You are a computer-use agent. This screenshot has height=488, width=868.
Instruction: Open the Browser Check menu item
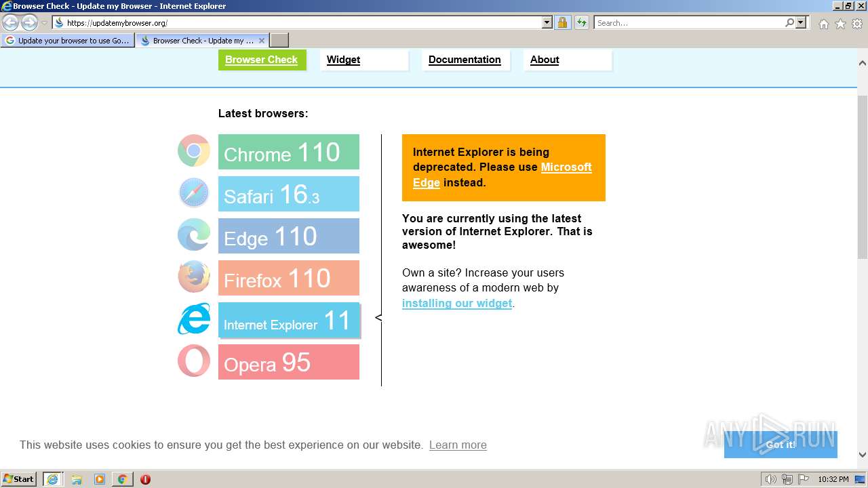coord(262,60)
